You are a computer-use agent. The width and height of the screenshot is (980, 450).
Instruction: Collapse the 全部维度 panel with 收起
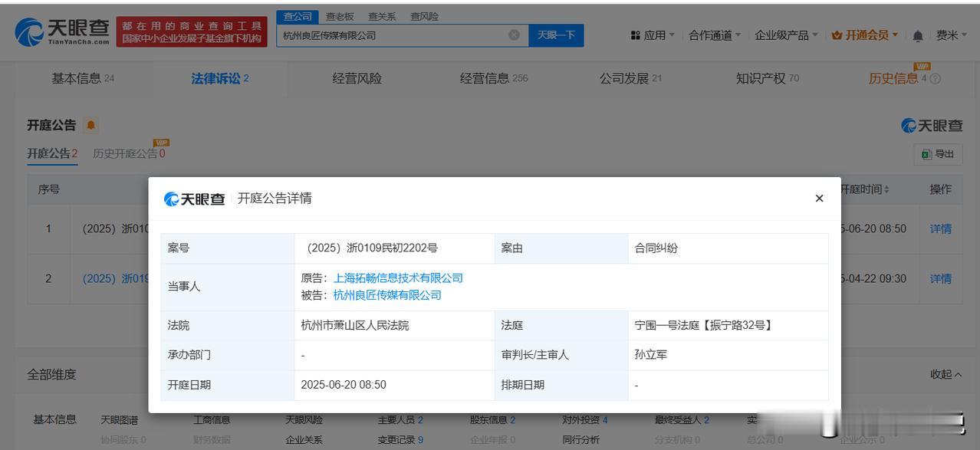click(945, 374)
